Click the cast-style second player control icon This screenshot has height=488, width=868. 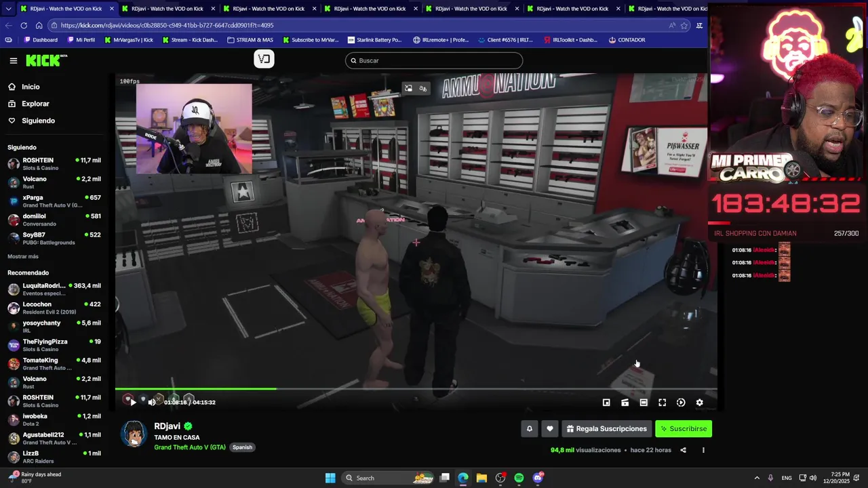(625, 402)
